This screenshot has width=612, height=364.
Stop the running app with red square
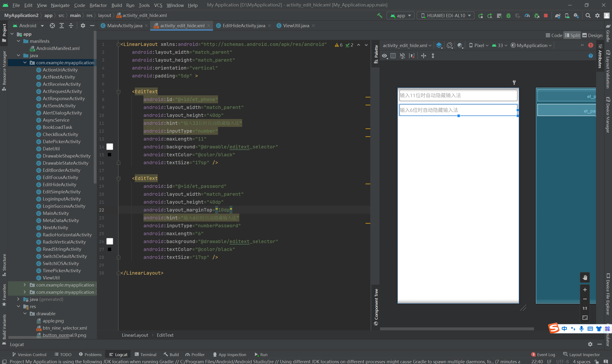[546, 16]
